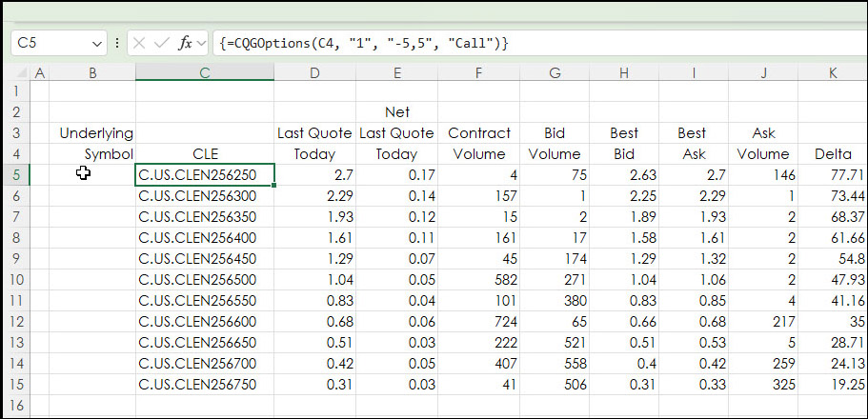Select row 5 header

point(15,174)
